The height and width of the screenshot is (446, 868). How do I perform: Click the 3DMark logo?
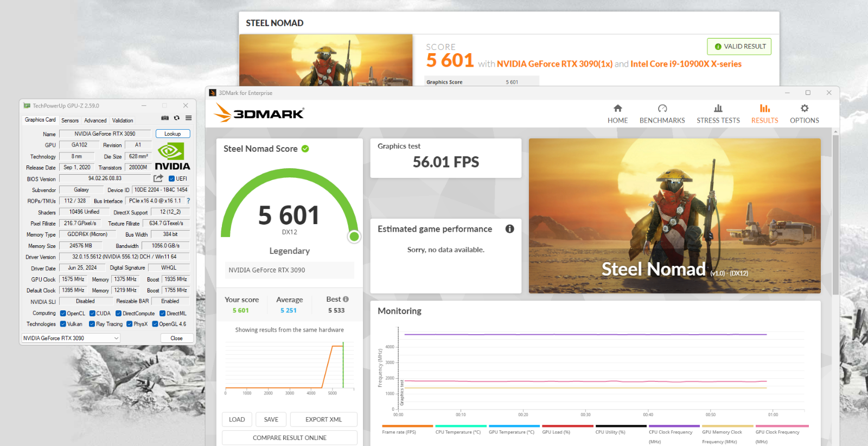point(259,112)
